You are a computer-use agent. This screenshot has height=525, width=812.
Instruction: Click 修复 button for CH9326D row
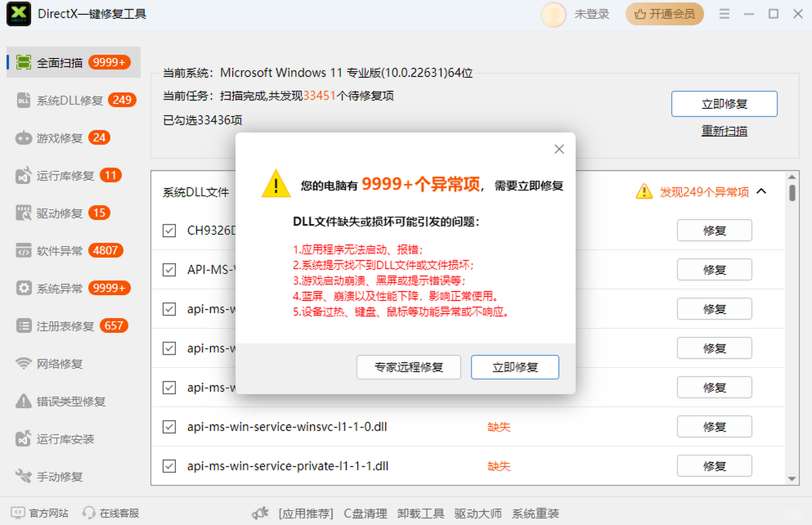pyautogui.click(x=715, y=231)
